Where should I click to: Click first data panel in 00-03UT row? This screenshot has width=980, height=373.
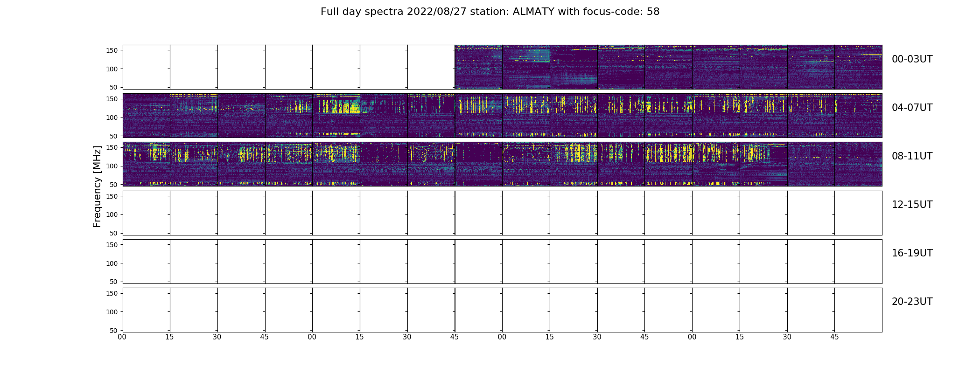coord(479,67)
